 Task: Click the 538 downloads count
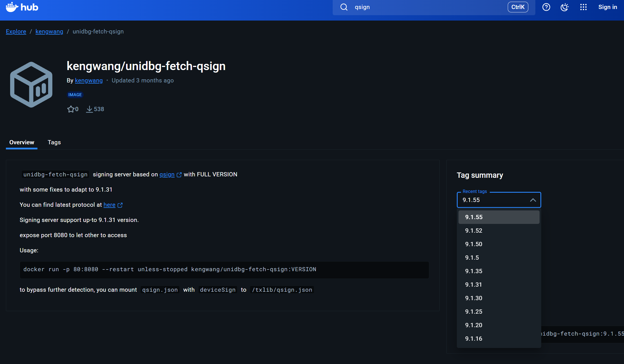pyautogui.click(x=99, y=109)
